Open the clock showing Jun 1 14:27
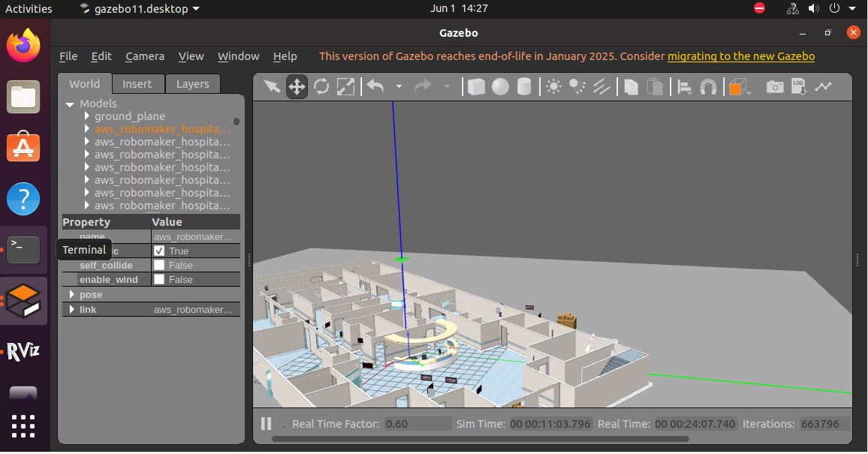This screenshot has width=868, height=454. [459, 8]
